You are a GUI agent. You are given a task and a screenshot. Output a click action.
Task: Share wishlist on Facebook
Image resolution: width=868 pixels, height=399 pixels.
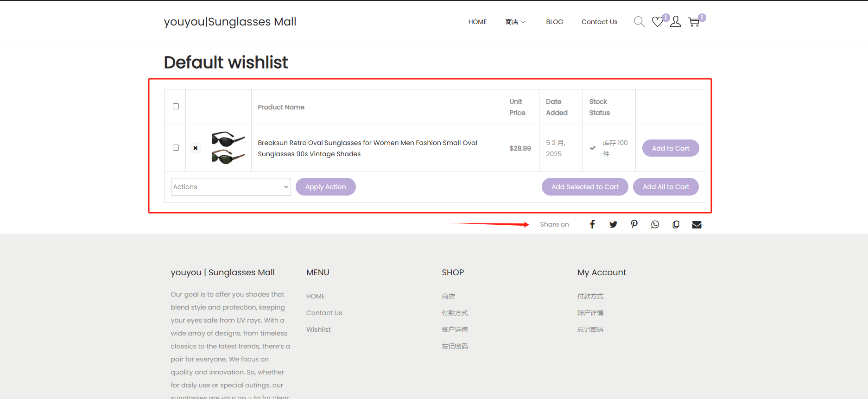(592, 224)
